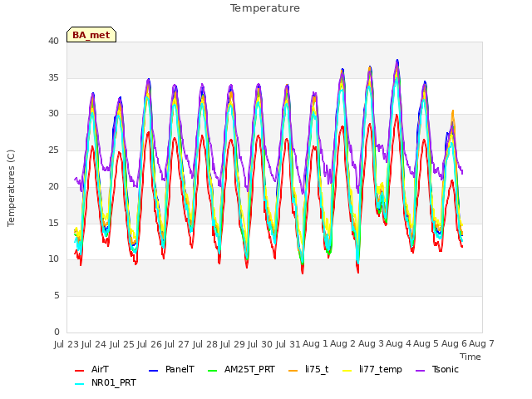Click the Jul 30 x-axis tick label
Viewport: 532px width, 399px height.
(x=260, y=344)
